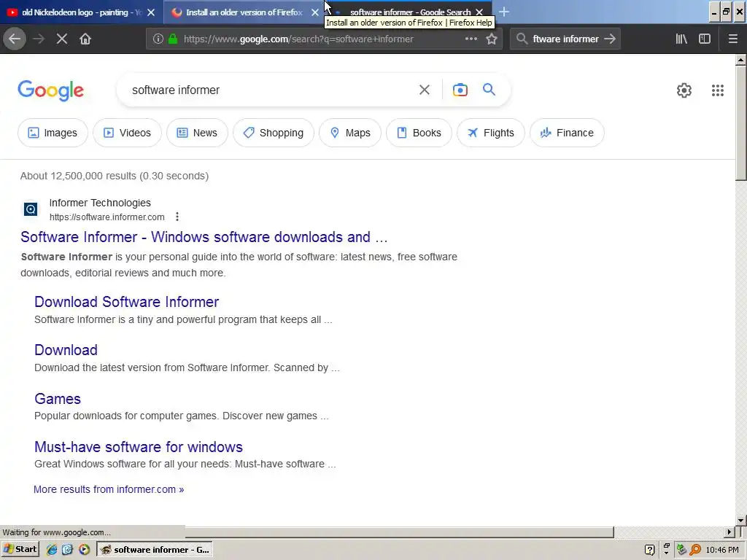Viewport: 747px width, 560px height.
Task: Open the Library bookmarks icon
Action: coord(682,39)
